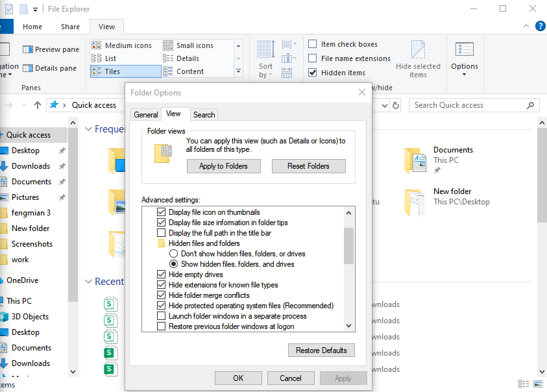Screen dimensions: 547x392
Task: Collapse the Frequent folders section
Action: tap(88, 129)
